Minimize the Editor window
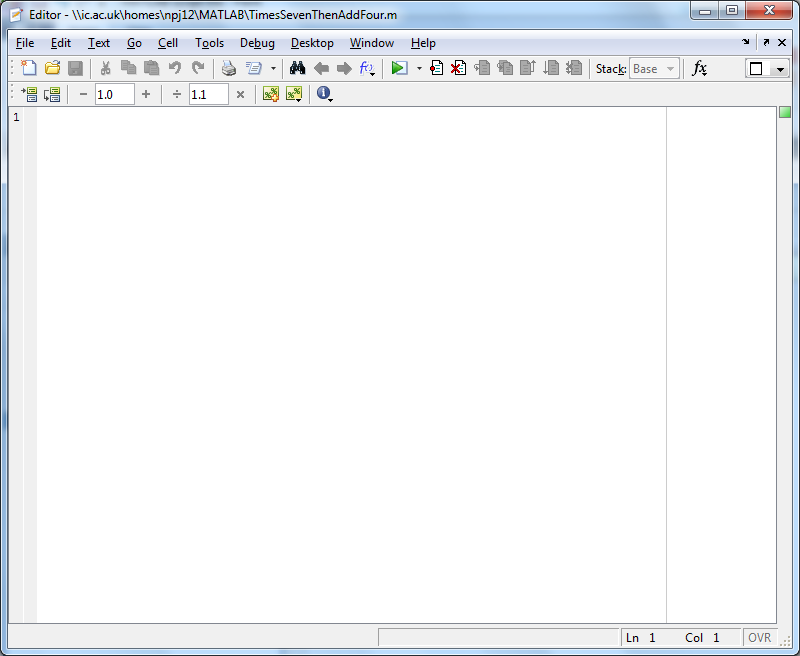 705,10
